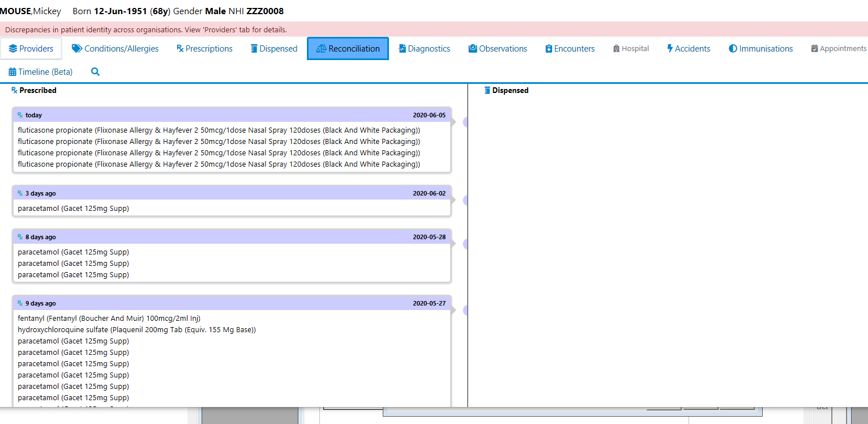
Task: Open the Hospital tab
Action: pos(631,49)
